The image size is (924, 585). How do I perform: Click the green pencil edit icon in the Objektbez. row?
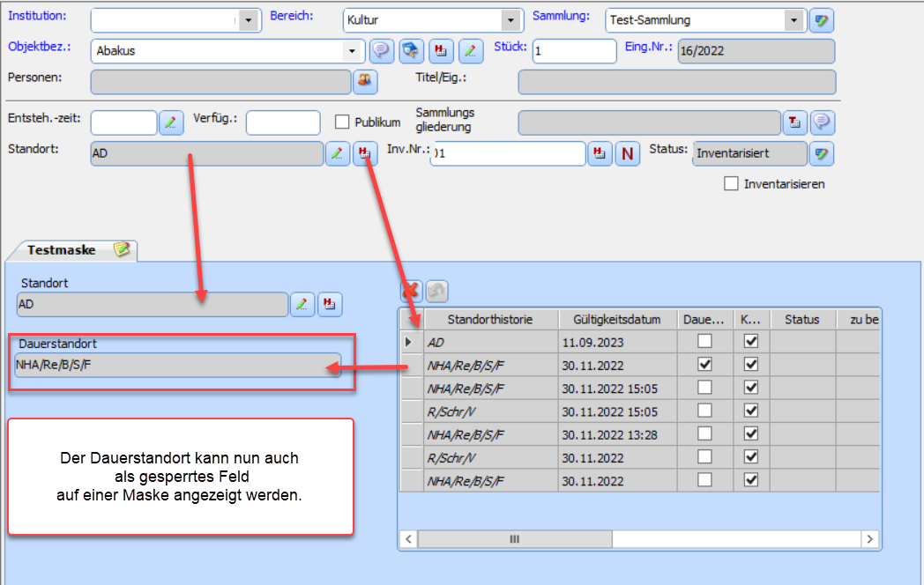click(470, 51)
